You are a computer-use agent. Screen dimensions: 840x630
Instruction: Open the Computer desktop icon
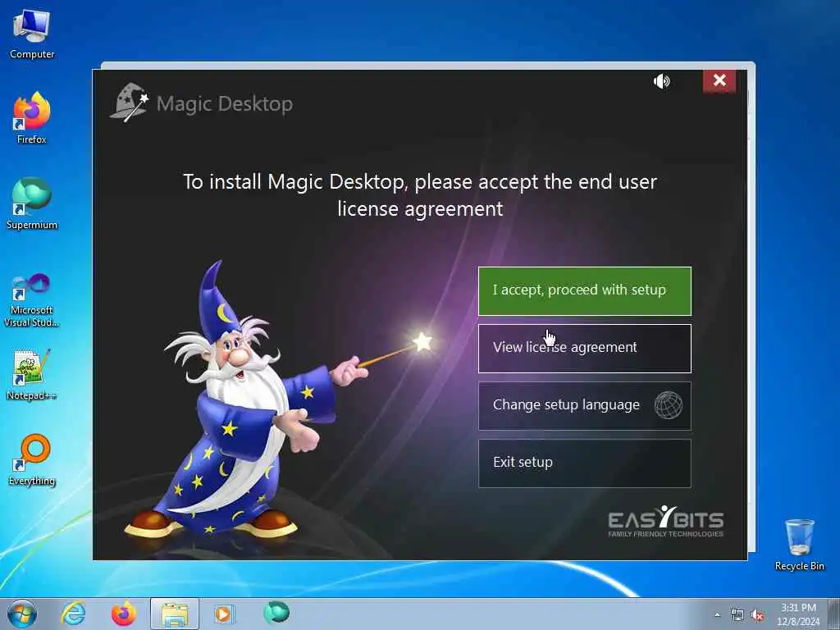point(32,34)
